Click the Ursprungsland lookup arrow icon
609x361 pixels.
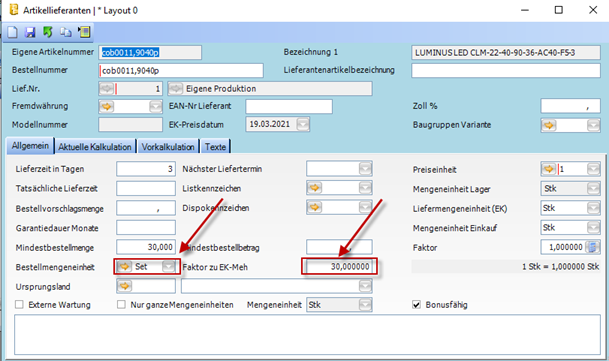click(x=124, y=286)
